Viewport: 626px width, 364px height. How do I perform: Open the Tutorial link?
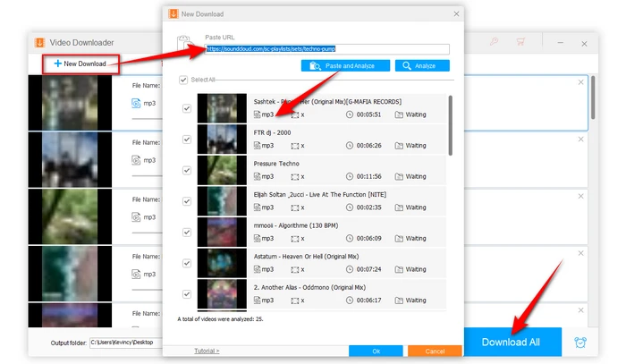coord(207,351)
